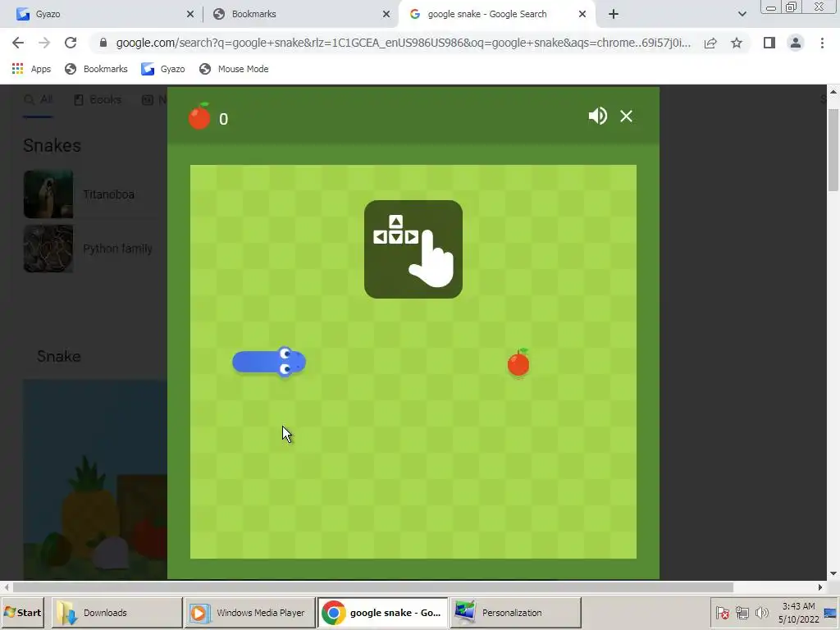Image resolution: width=840 pixels, height=630 pixels.
Task: Click the scroll up arrow
Action: 833,92
